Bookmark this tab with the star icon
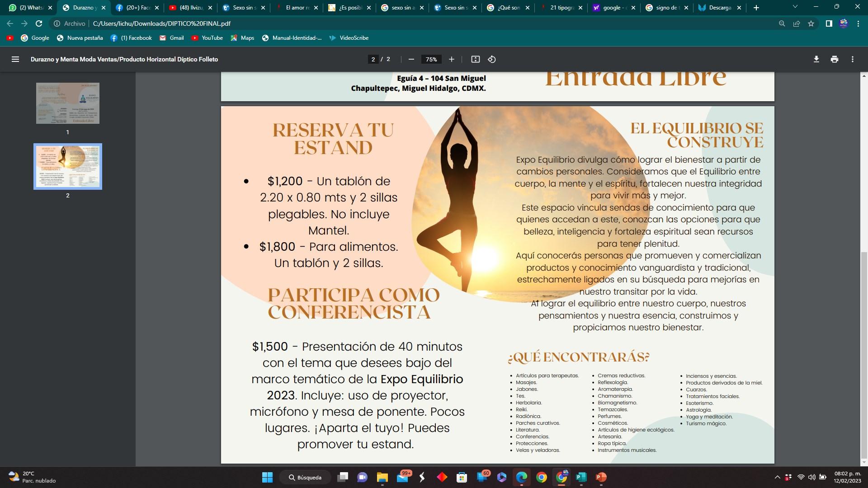The image size is (868, 488). (x=811, y=23)
